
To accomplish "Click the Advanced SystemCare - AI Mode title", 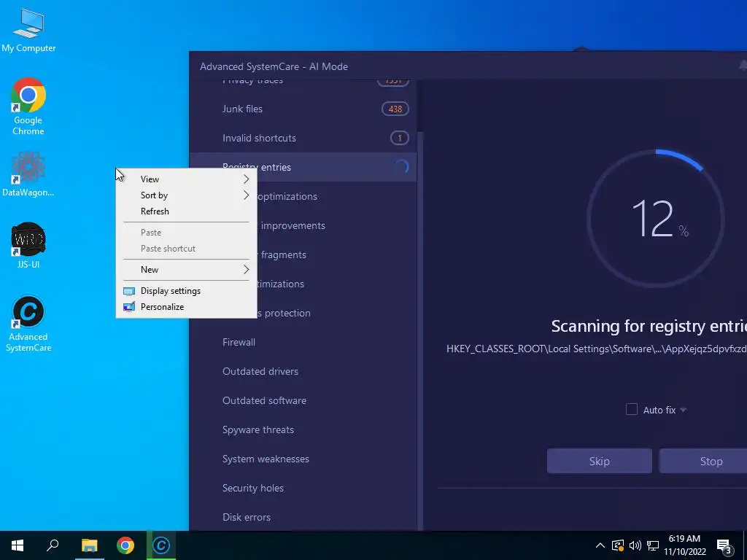I will [274, 66].
